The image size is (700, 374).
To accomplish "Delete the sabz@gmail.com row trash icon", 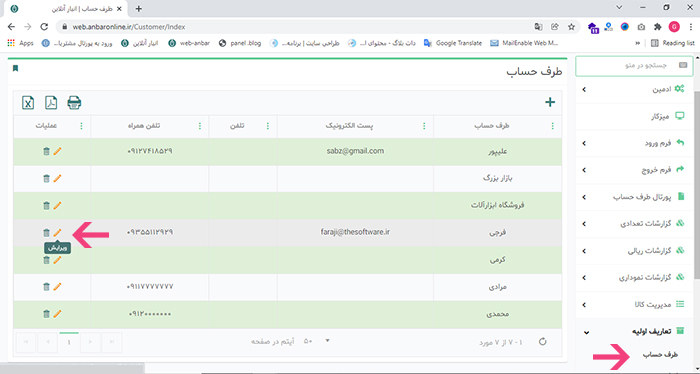I will point(46,151).
